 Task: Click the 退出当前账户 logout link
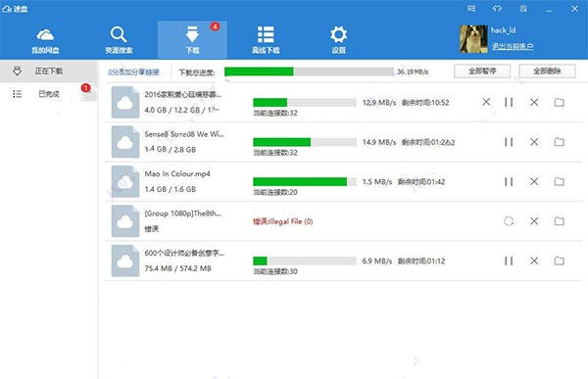point(513,46)
